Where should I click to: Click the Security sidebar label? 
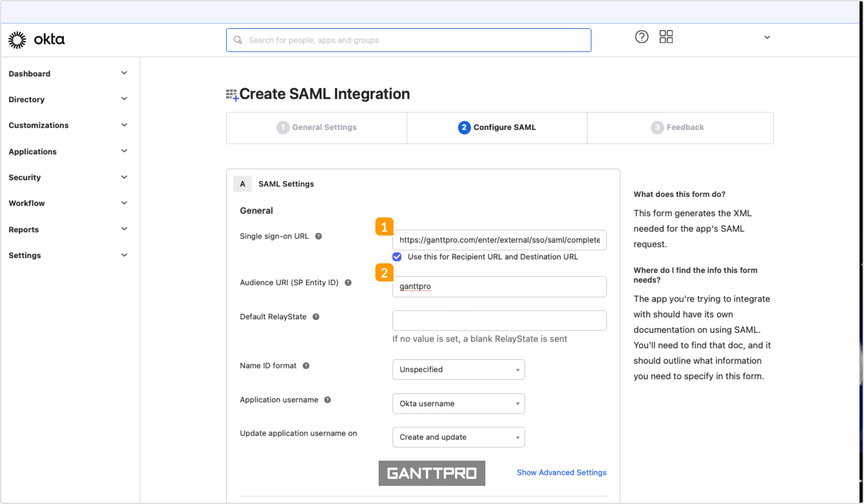coord(25,177)
